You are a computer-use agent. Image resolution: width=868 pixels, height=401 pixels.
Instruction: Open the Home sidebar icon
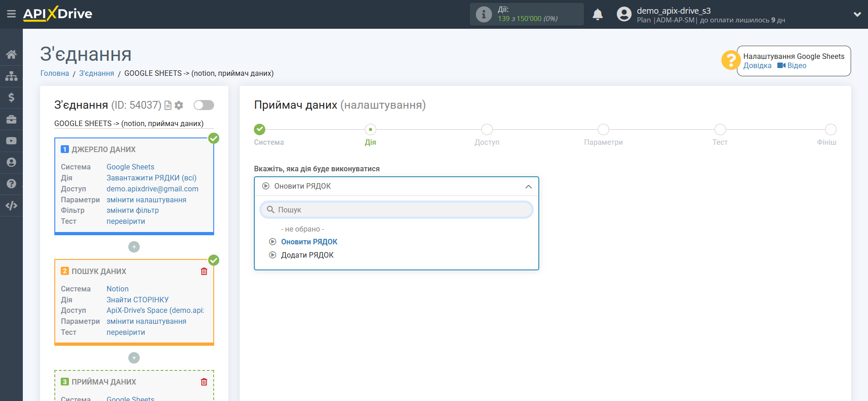[x=11, y=54]
